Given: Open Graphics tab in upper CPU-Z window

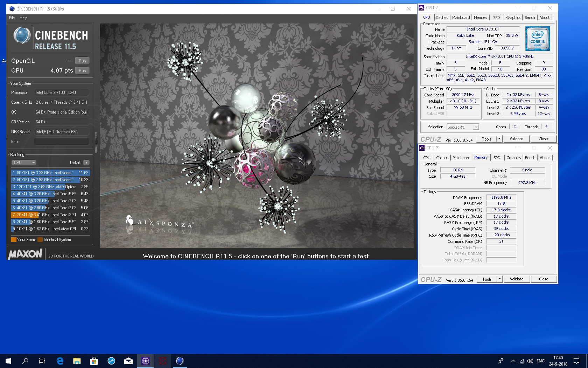Looking at the screenshot, I should (513, 18).
